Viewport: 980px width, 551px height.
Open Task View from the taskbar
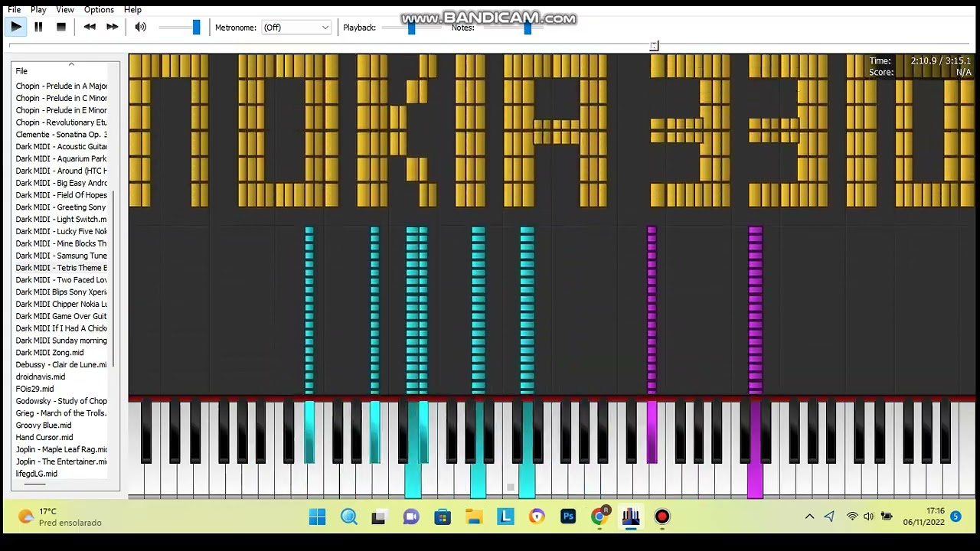point(379,517)
